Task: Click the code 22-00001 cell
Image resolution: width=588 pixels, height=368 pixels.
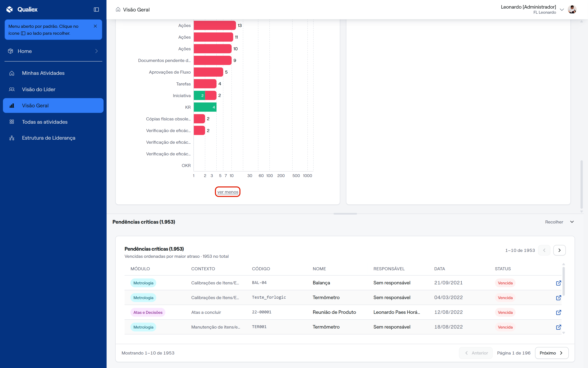Action: point(262,312)
